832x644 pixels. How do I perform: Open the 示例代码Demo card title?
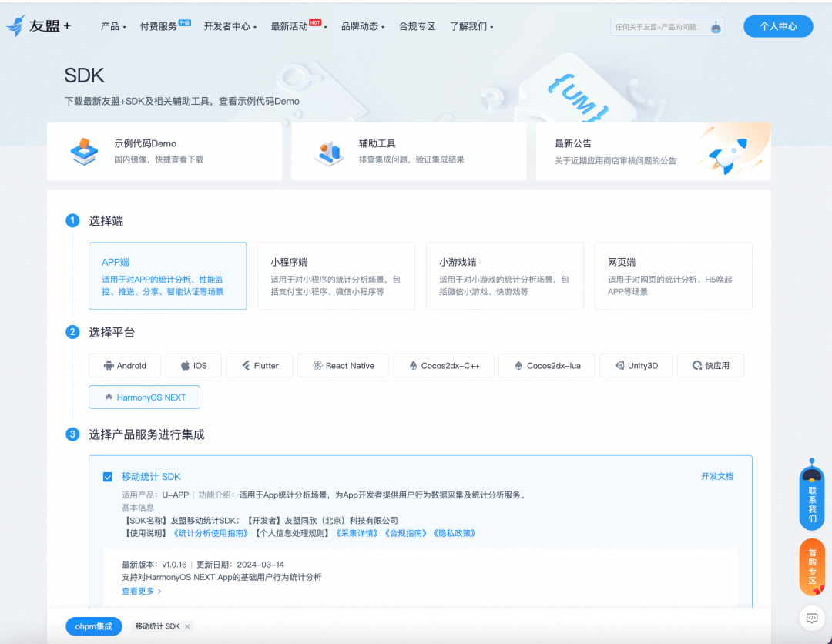click(146, 143)
